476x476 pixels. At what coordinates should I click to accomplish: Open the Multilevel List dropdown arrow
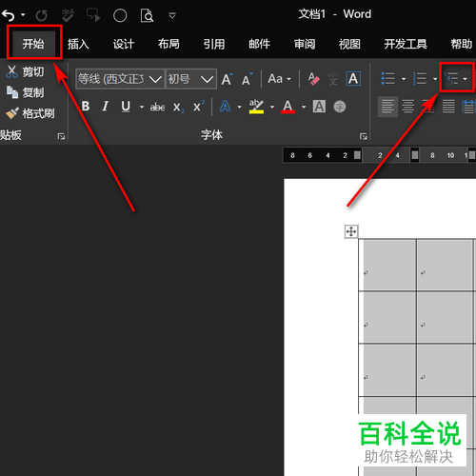coord(465,79)
